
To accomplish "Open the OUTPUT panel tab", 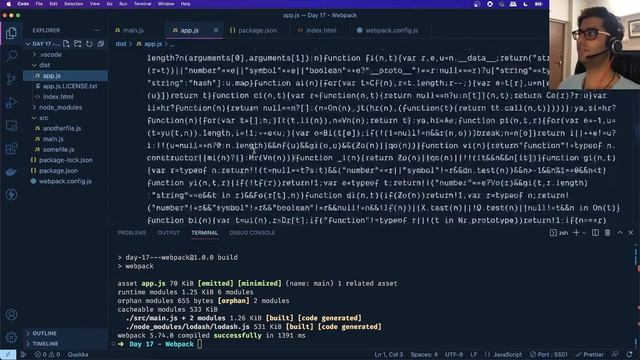I will click(x=169, y=233).
